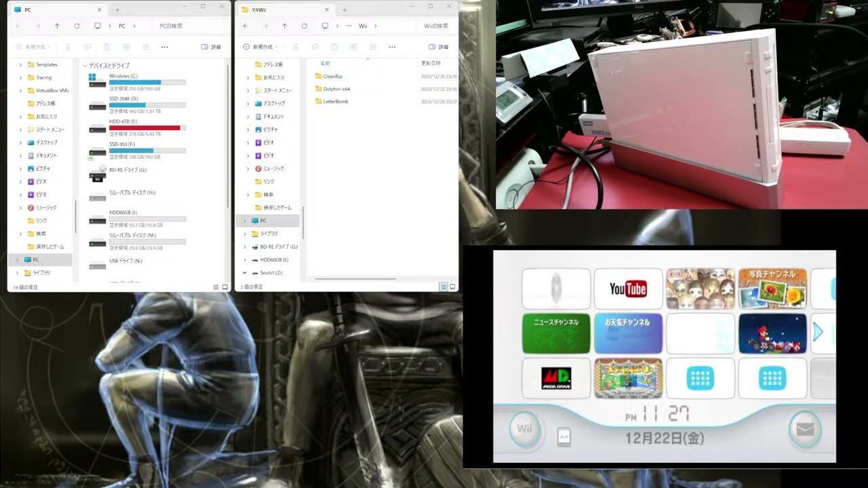Expand the Templates folder in the PC sidebar
The width and height of the screenshot is (868, 488).
20,64
